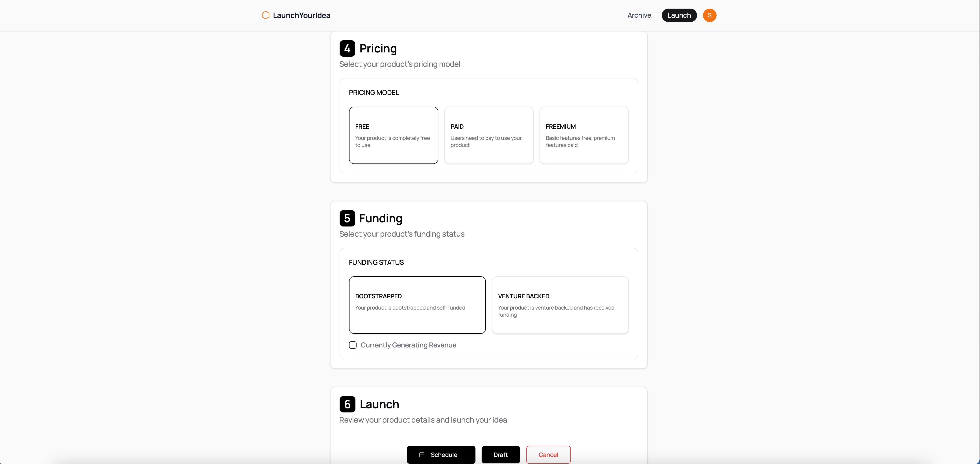Open the LaunchYourIdea home link text
980x464 pixels.
click(x=301, y=15)
